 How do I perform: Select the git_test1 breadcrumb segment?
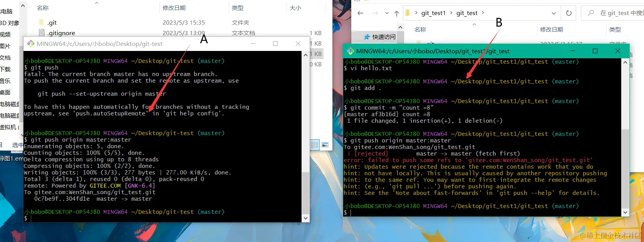tap(433, 13)
